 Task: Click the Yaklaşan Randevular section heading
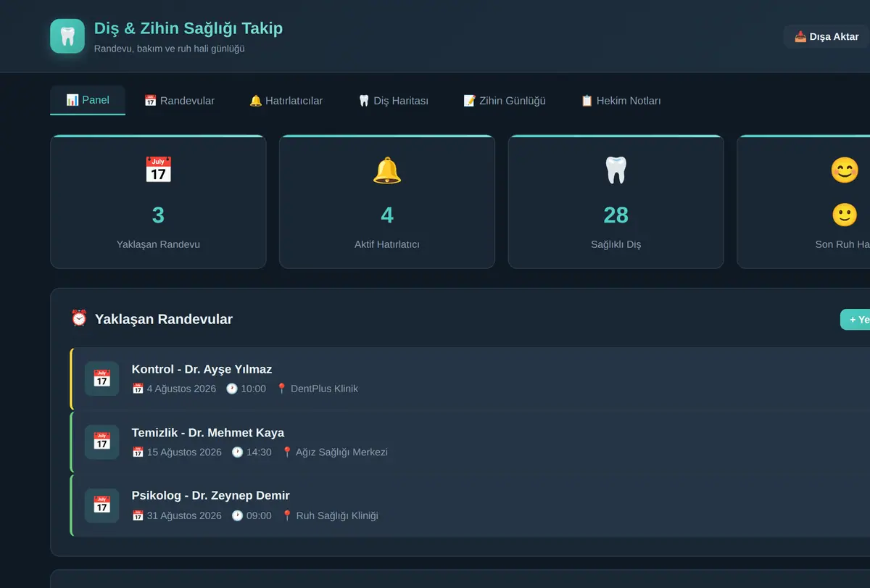tap(164, 319)
